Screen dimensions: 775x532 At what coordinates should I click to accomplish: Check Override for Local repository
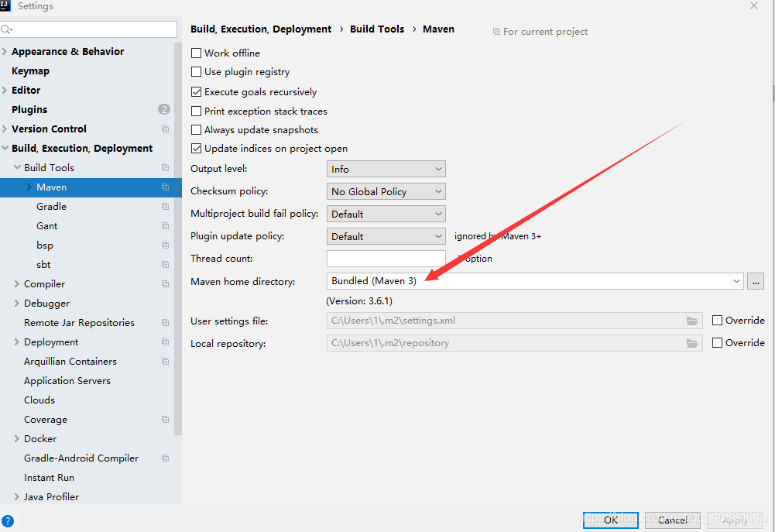click(717, 342)
